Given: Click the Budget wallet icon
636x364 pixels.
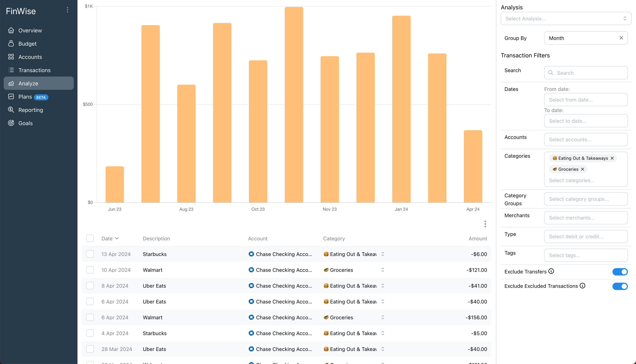Looking at the screenshot, I should coord(11,43).
